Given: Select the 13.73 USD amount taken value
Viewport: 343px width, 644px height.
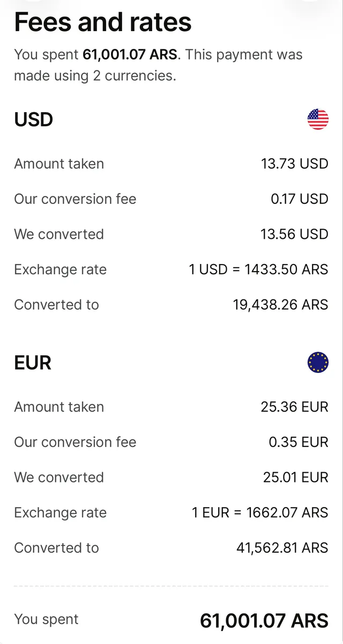Looking at the screenshot, I should point(294,164).
